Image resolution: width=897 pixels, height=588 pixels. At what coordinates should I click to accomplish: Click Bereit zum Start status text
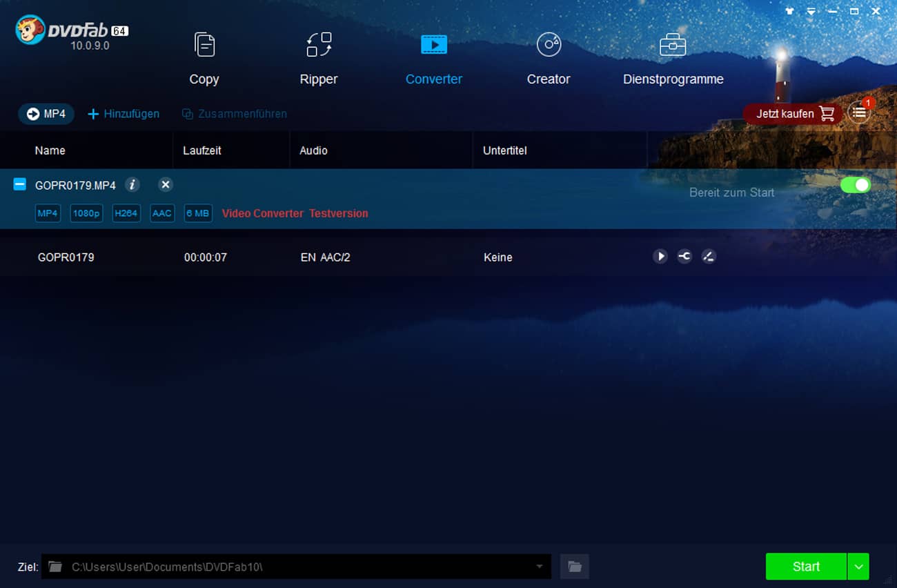tap(732, 193)
